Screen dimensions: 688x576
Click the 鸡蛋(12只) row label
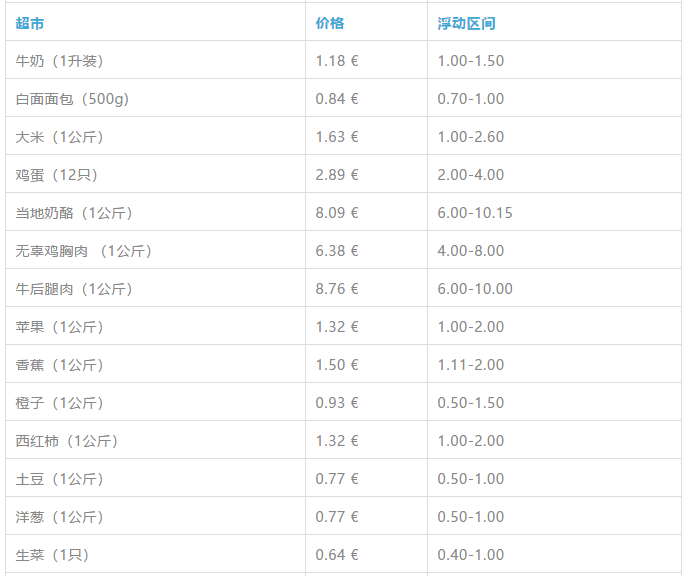click(57, 175)
